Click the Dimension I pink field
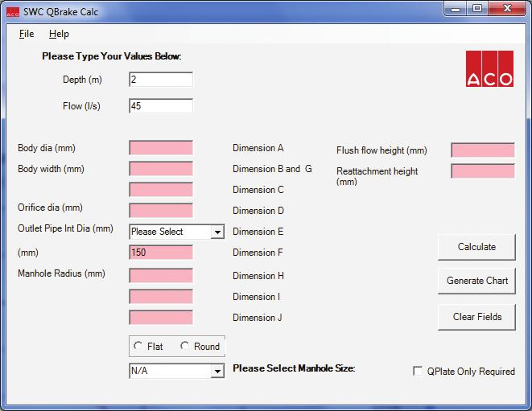The image size is (532, 411). point(161,296)
